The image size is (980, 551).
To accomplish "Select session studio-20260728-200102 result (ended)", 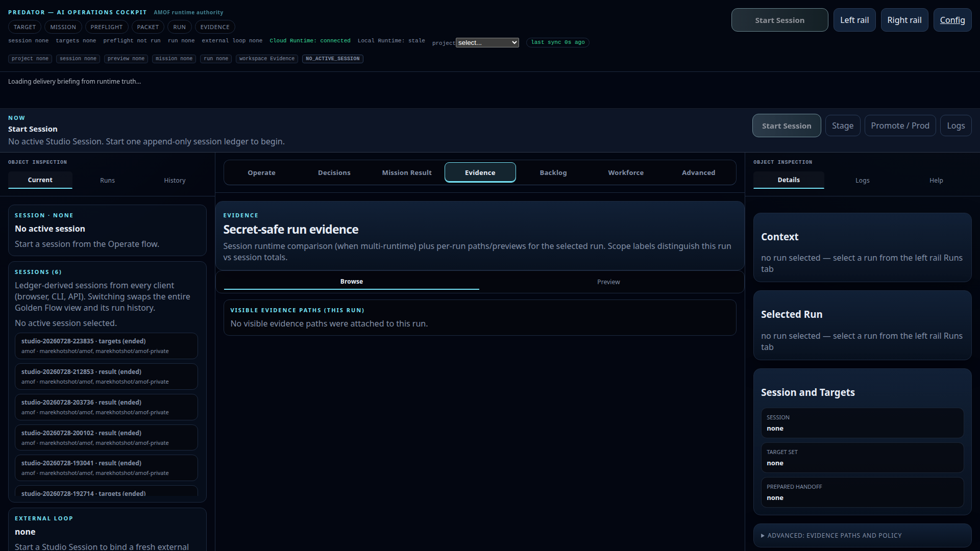I will [106, 438].
